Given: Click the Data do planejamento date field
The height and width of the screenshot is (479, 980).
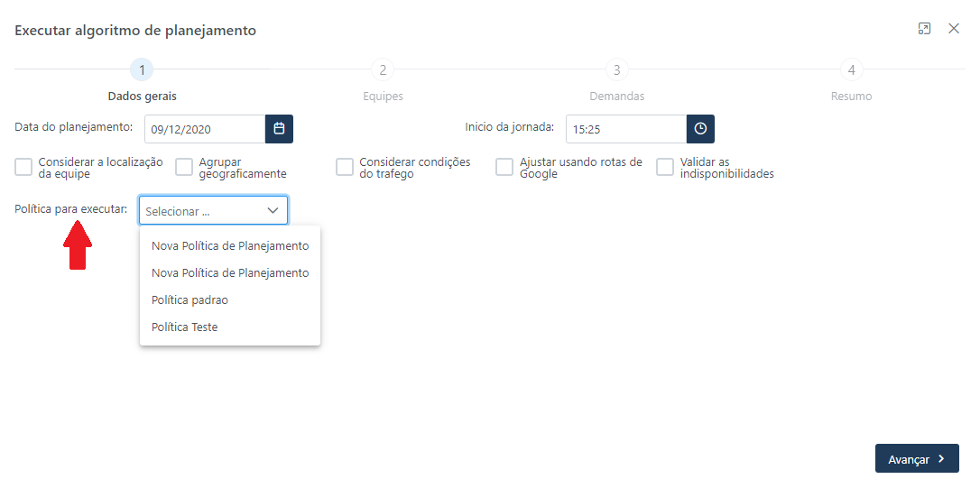Looking at the screenshot, I should click(x=205, y=129).
